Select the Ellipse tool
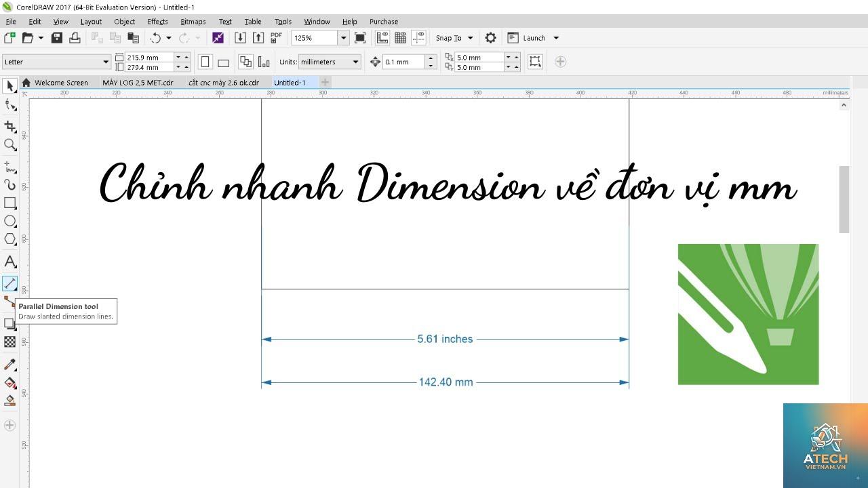 (9, 221)
